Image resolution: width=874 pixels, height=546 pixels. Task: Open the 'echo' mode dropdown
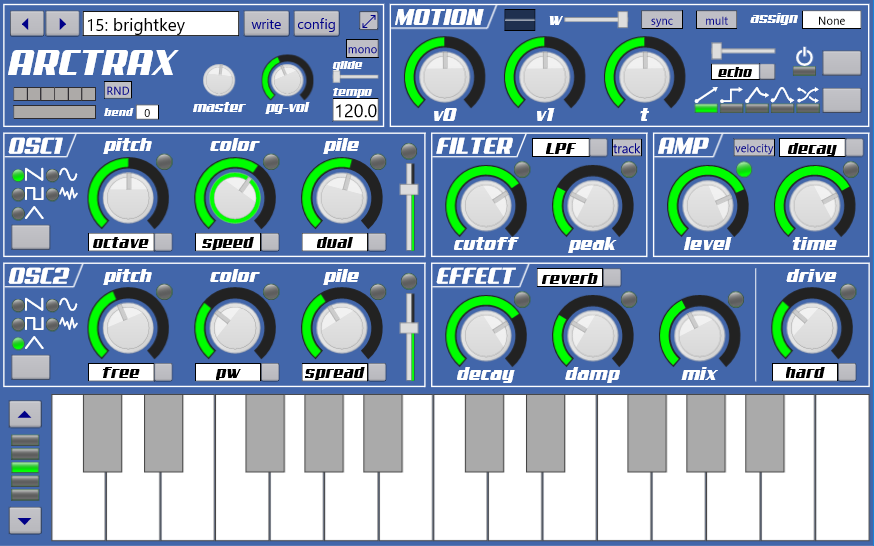point(743,71)
